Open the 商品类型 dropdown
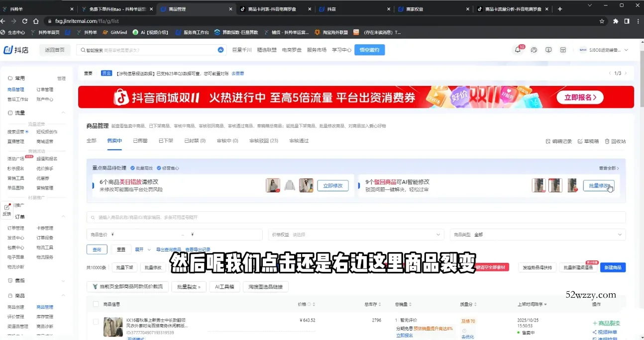 (x=537, y=235)
